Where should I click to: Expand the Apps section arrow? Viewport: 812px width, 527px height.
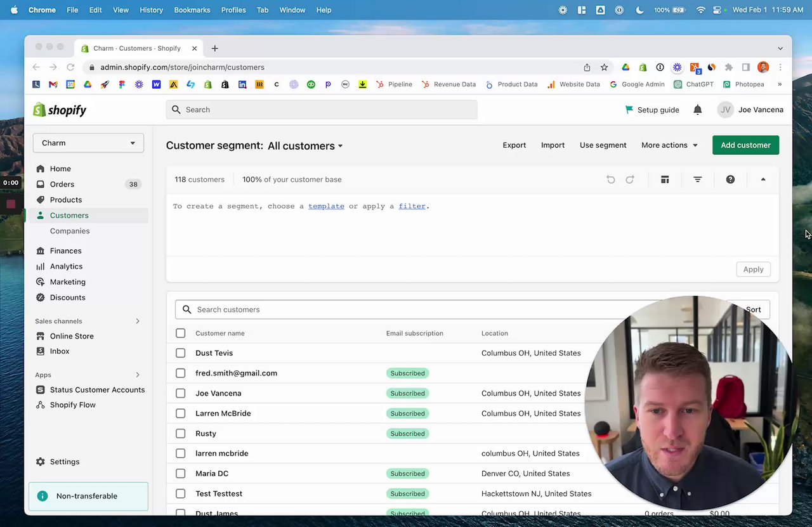[138, 375]
